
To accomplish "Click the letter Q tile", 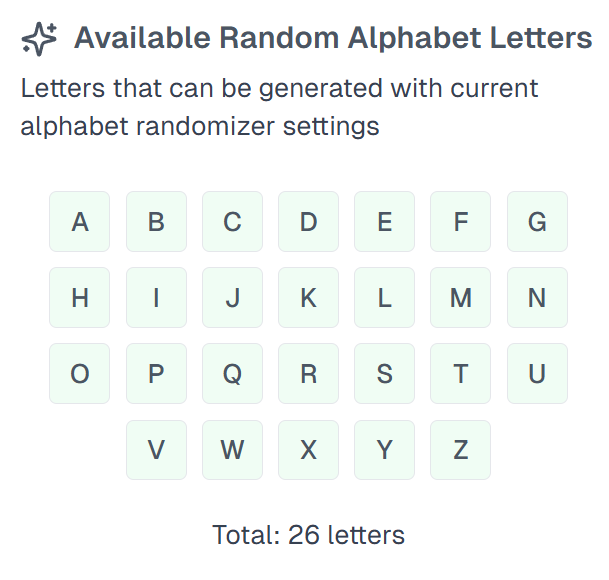I will 232,374.
